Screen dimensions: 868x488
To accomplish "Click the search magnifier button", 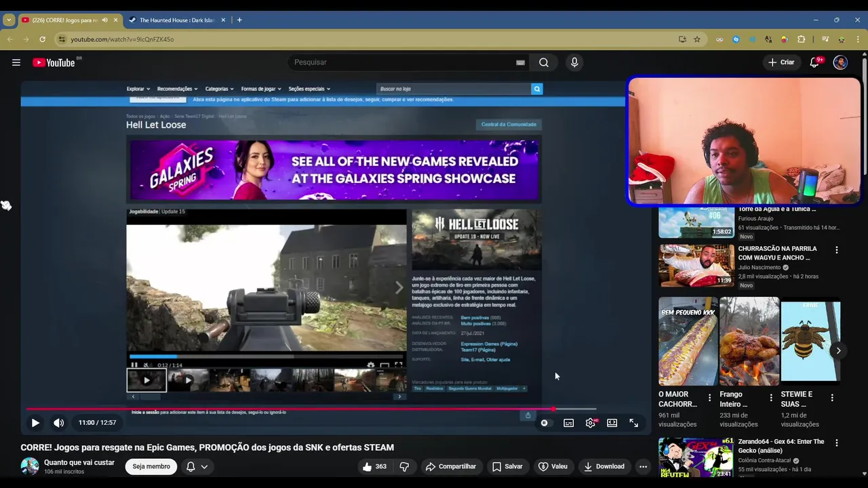I will click(544, 62).
